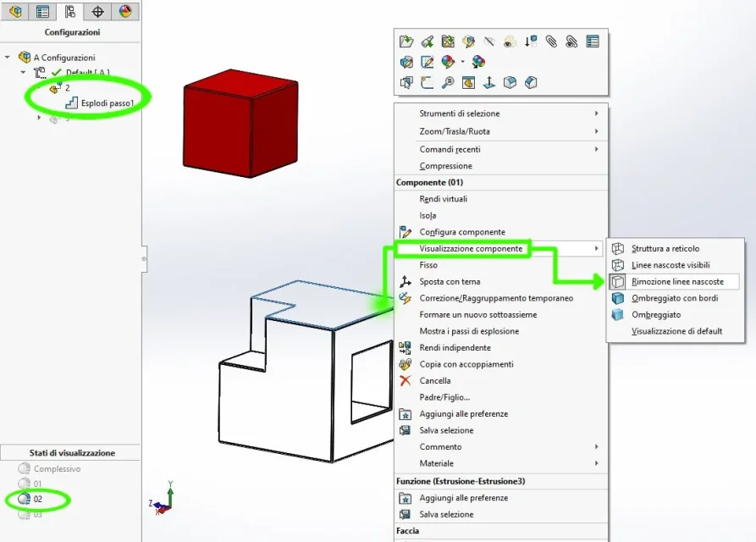This screenshot has height=542, width=756.
Task: Collapse the Default [ A ] configuration node
Action: click(x=23, y=72)
